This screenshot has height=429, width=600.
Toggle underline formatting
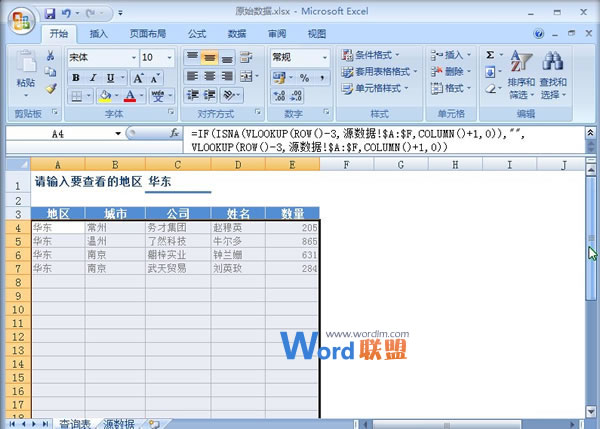pyautogui.click(x=111, y=78)
